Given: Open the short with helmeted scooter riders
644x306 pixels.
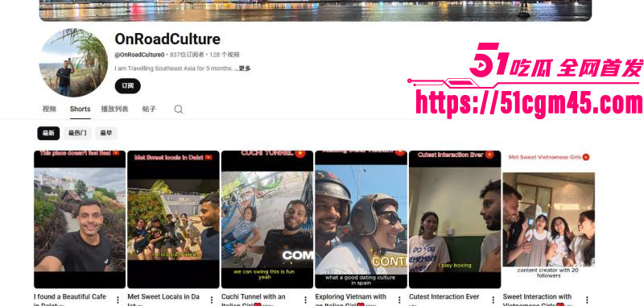Looking at the screenshot, I should point(361,219).
